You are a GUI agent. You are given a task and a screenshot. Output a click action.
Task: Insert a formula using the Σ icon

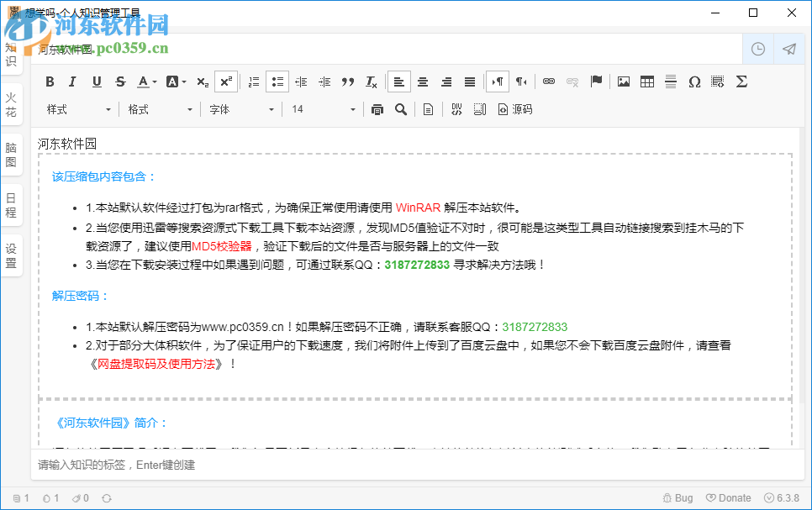point(741,81)
